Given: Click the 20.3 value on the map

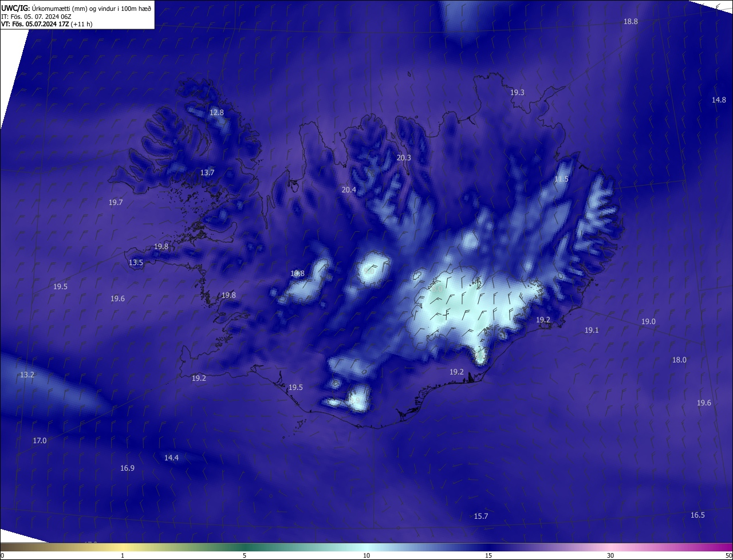Looking at the screenshot, I should (404, 157).
